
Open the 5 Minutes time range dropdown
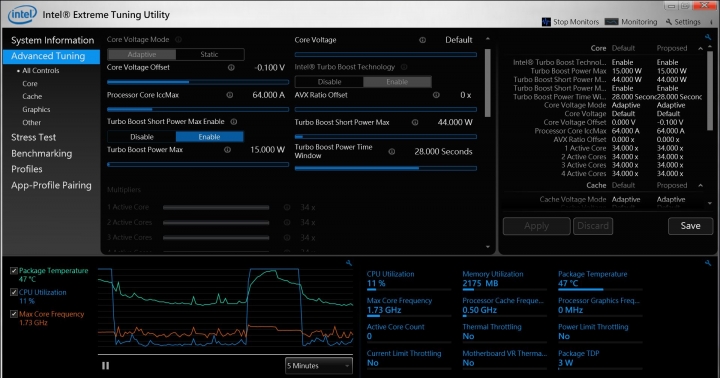coord(319,366)
